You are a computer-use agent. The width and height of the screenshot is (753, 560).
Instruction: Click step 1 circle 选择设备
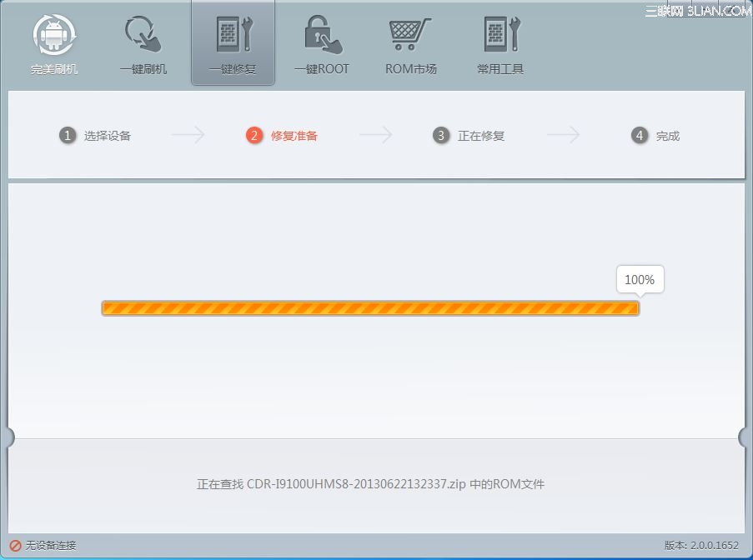pyautogui.click(x=68, y=135)
